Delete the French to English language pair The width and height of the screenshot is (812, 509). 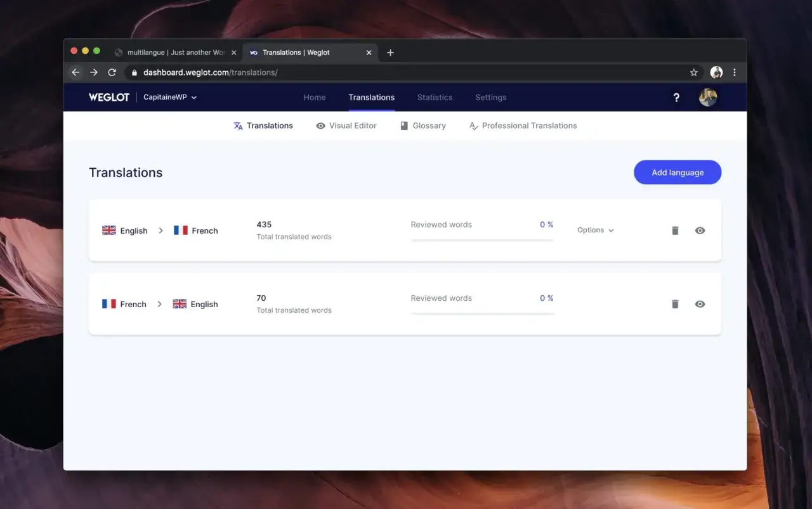pyautogui.click(x=675, y=304)
